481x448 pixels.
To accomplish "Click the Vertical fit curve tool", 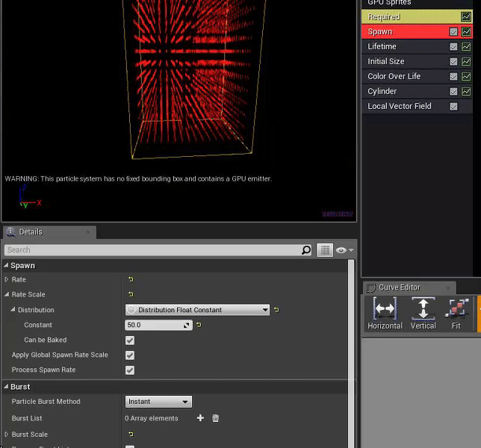I will coord(423,314).
